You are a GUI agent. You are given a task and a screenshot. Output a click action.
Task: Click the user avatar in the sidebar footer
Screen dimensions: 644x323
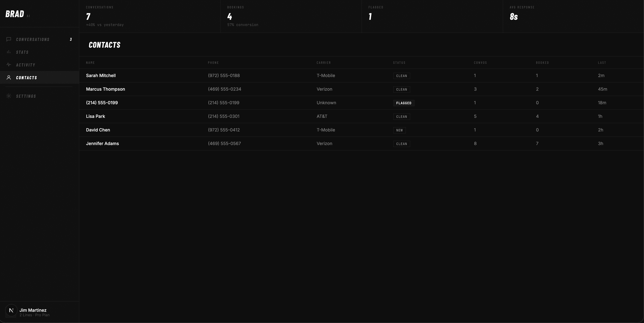[11, 310]
